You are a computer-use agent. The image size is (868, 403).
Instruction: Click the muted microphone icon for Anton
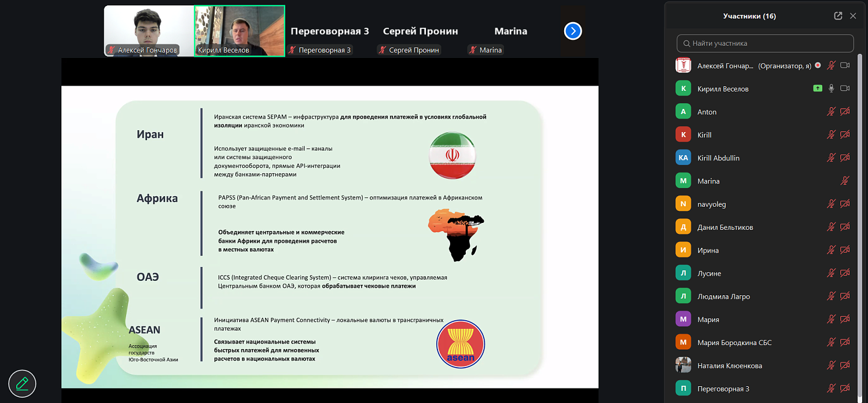coord(831,112)
